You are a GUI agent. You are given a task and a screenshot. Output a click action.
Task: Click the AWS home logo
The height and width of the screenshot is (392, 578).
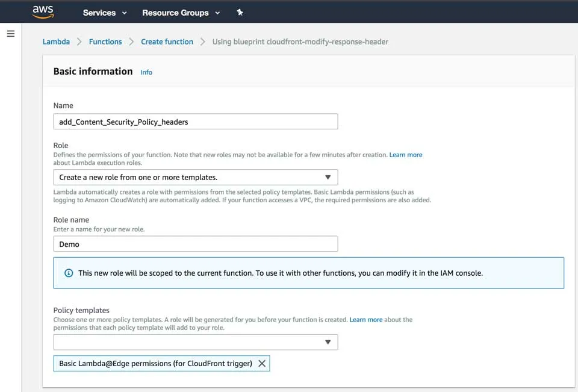[42, 11]
